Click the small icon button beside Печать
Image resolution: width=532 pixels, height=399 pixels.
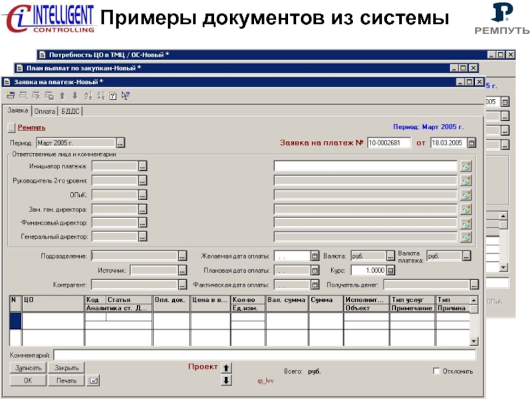point(93,380)
